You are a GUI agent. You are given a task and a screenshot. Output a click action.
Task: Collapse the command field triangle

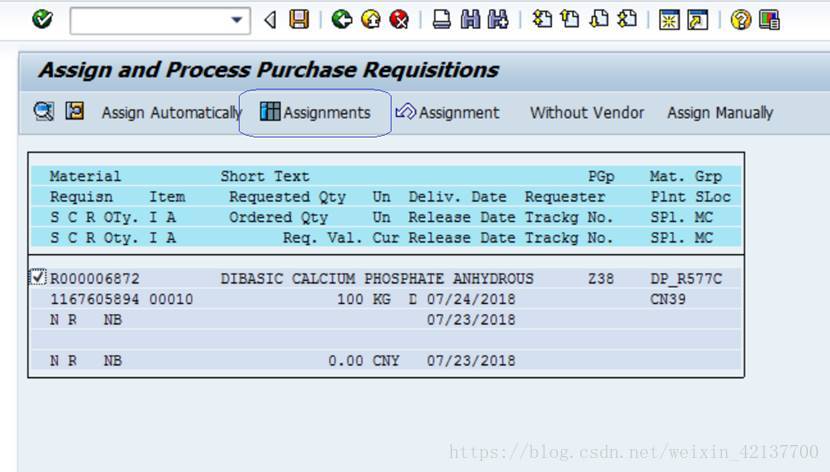[270, 20]
